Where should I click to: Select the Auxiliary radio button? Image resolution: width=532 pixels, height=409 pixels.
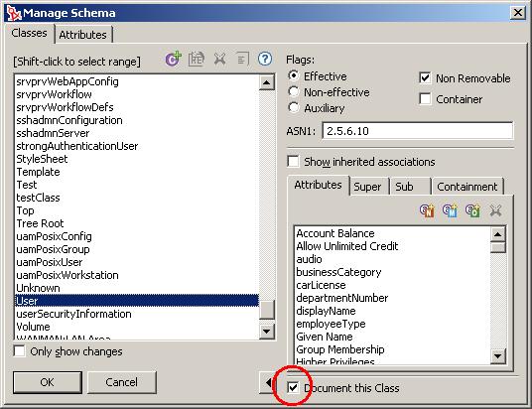293,107
